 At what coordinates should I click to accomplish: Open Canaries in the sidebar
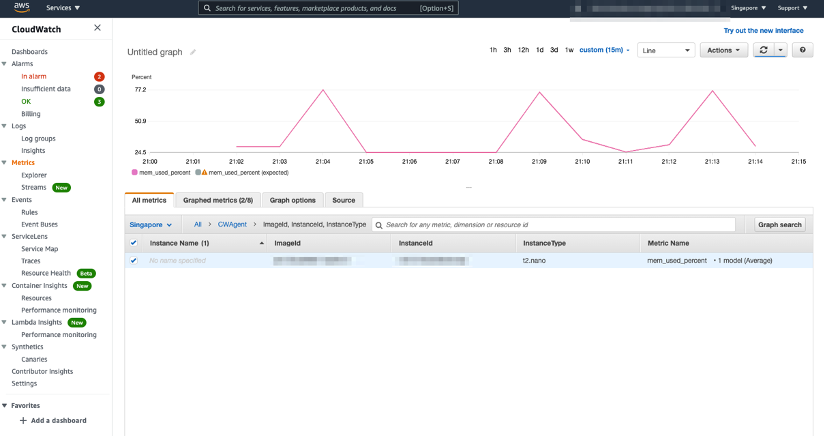pyautogui.click(x=34, y=359)
